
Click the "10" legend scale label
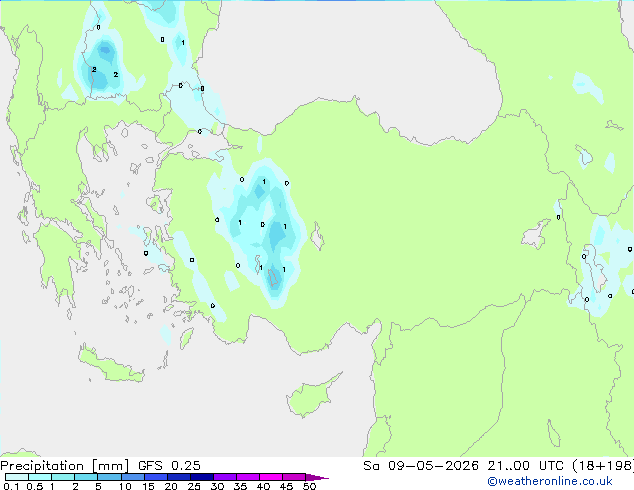[125, 486]
